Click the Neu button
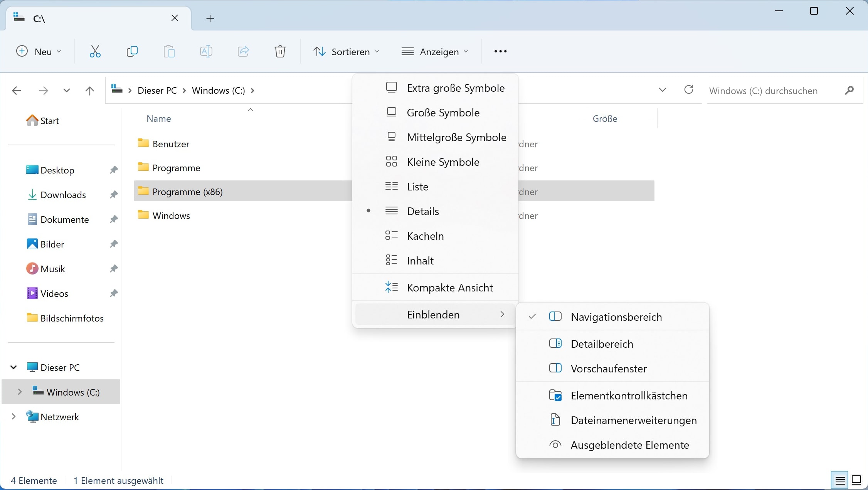The image size is (868, 490). click(39, 51)
